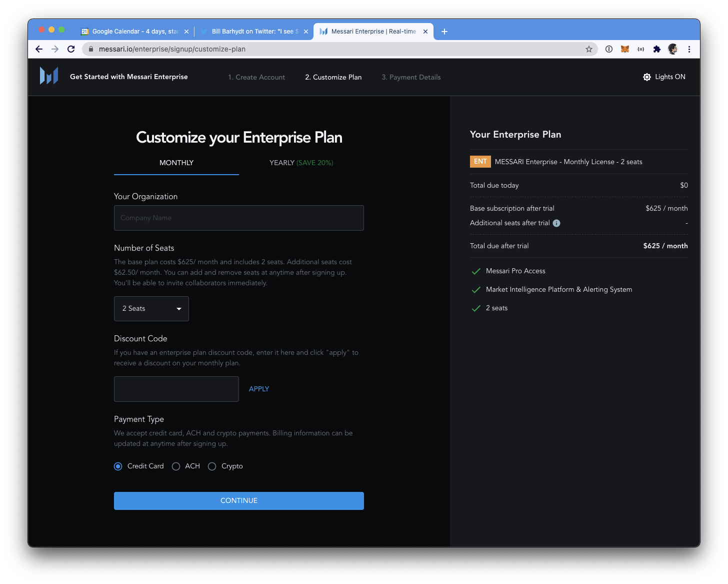Focus the Company Name input field
The image size is (728, 584).
click(239, 218)
